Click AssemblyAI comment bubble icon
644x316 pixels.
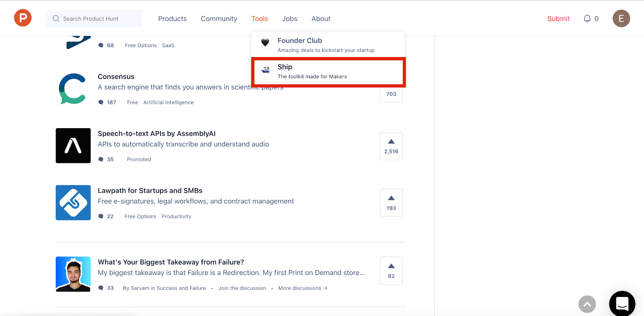point(101,159)
